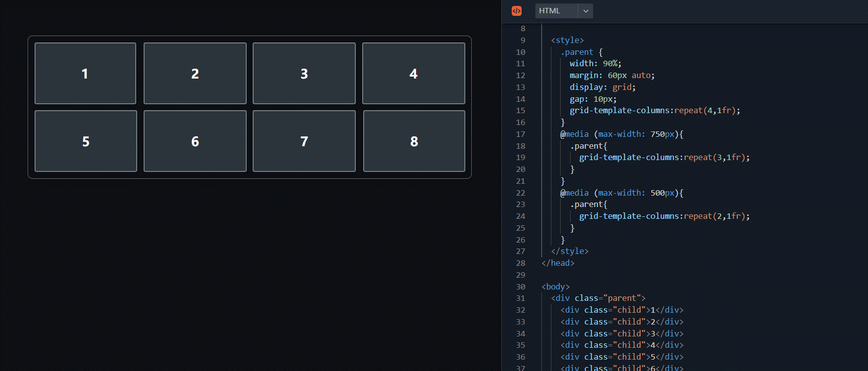
Task: Select the HTML tab label
Action: tap(549, 11)
